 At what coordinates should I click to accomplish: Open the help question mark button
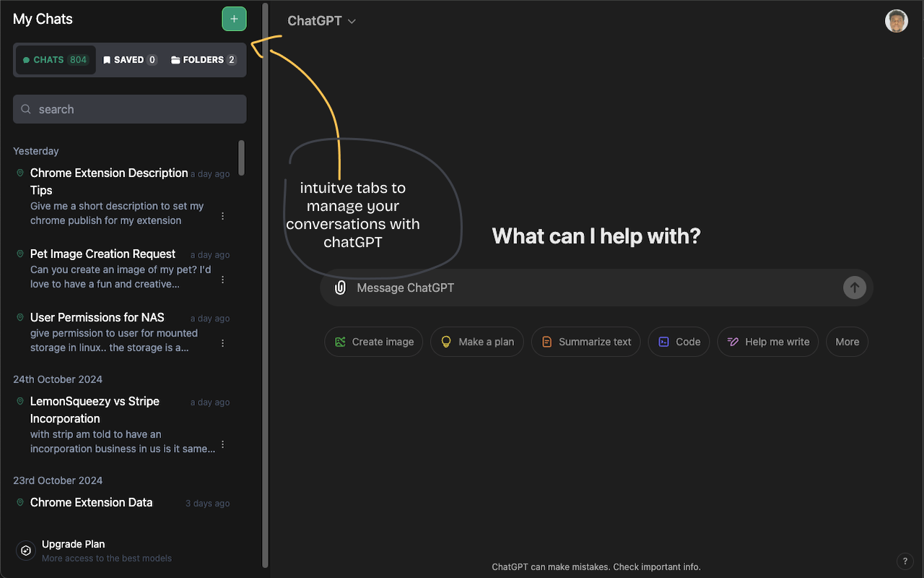[905, 561]
